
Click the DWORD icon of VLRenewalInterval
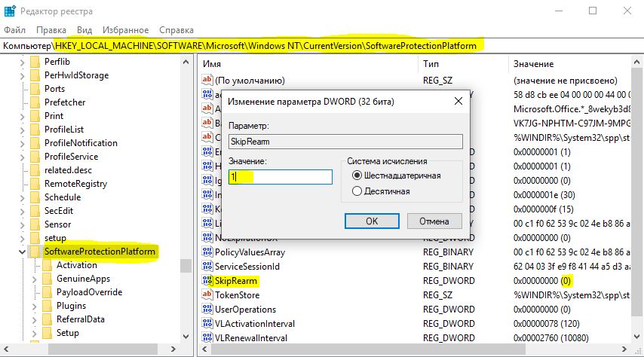click(x=207, y=337)
